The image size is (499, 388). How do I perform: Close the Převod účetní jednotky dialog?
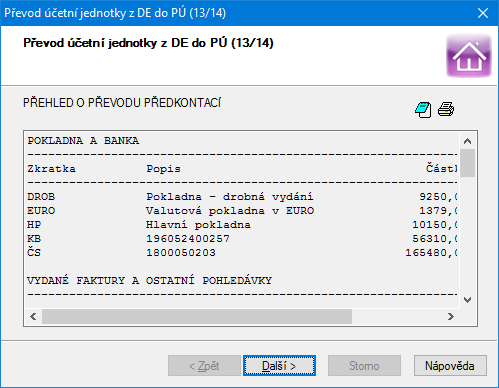pos(483,13)
